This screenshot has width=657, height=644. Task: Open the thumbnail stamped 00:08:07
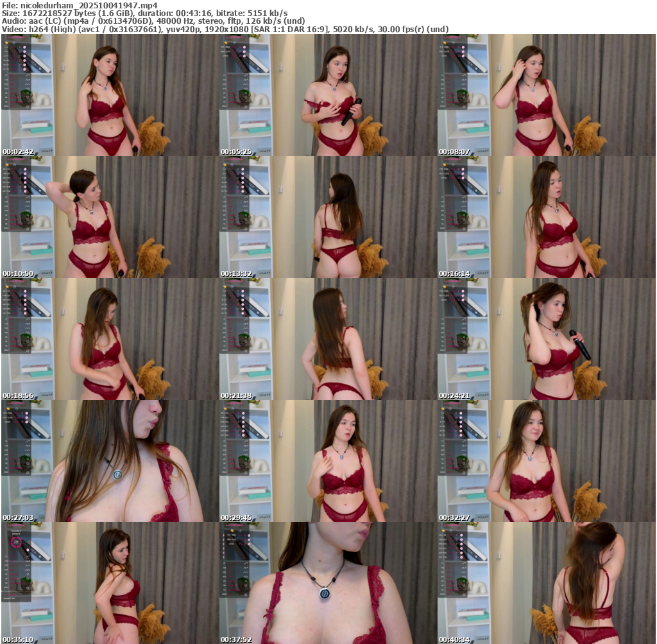(547, 95)
